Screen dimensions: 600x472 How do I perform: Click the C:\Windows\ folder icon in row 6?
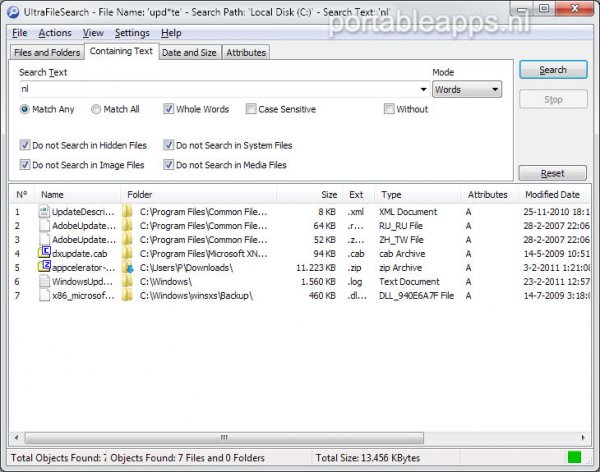point(128,282)
